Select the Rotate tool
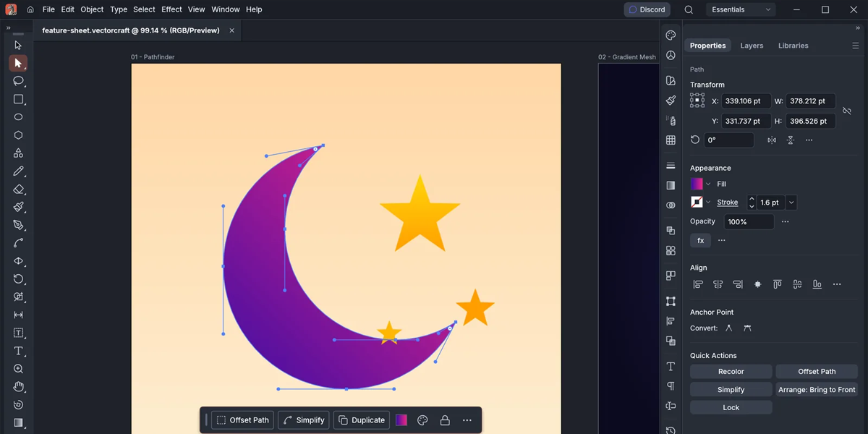Viewport: 868px width, 434px height. click(x=18, y=279)
